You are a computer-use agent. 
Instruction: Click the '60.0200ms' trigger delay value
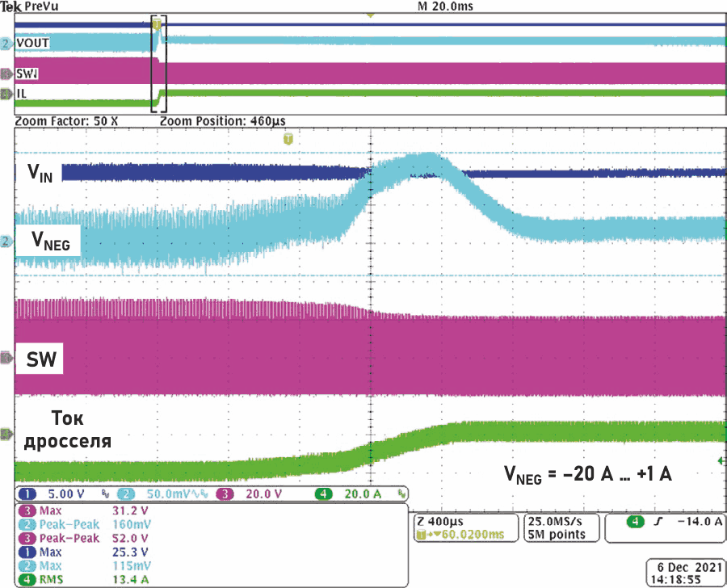click(472, 534)
